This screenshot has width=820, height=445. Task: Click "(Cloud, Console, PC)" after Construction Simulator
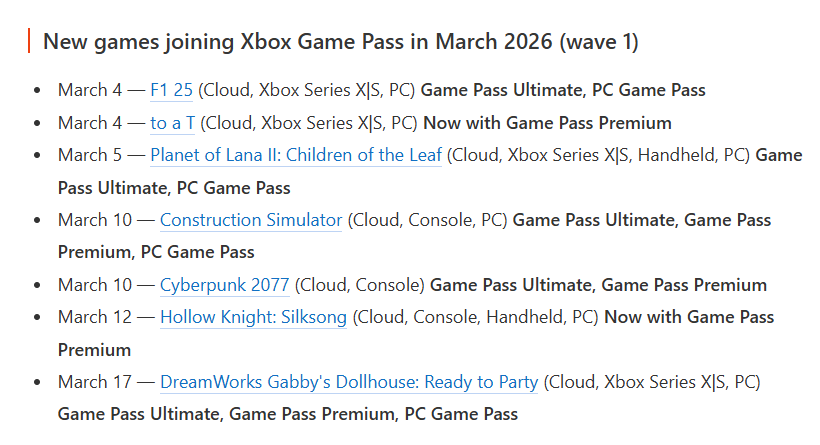pos(427,220)
